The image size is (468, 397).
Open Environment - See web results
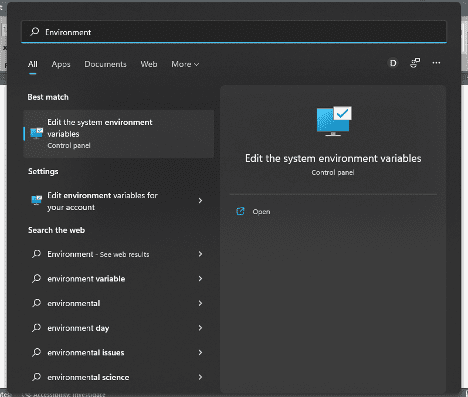(x=119, y=254)
